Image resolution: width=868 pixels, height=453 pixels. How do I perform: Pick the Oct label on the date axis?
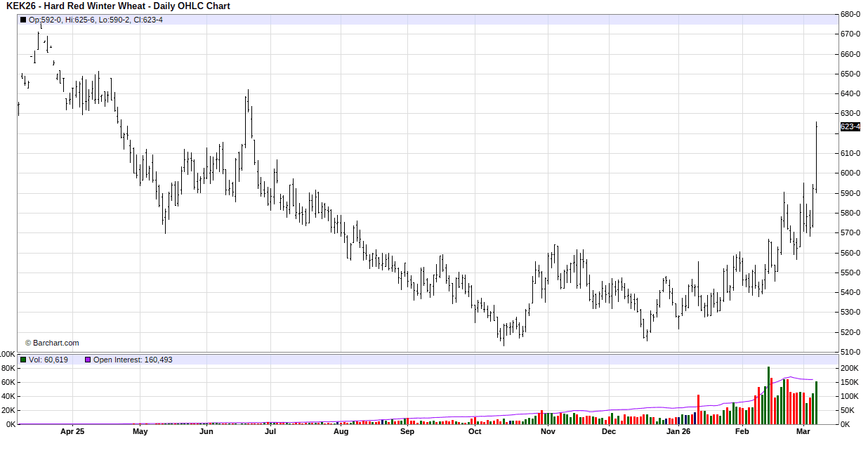pyautogui.click(x=475, y=432)
